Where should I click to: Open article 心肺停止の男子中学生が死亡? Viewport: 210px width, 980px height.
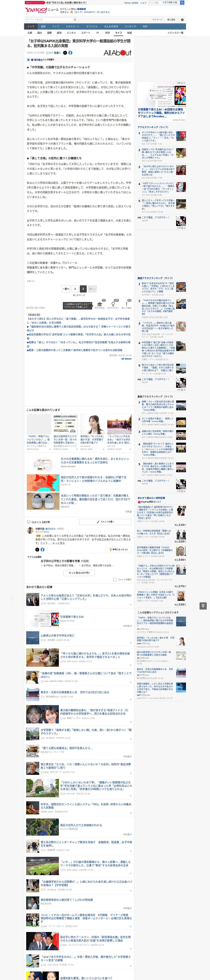coord(58,636)
